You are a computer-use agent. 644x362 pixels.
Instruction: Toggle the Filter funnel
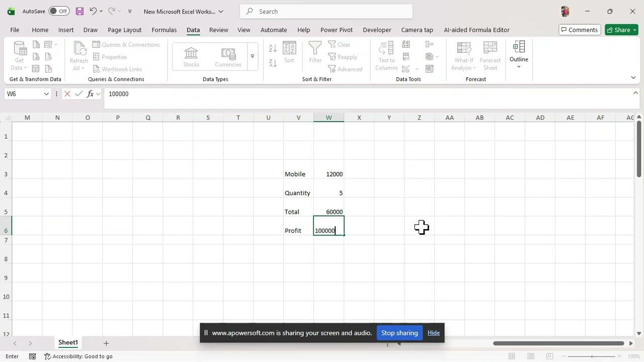point(315,53)
